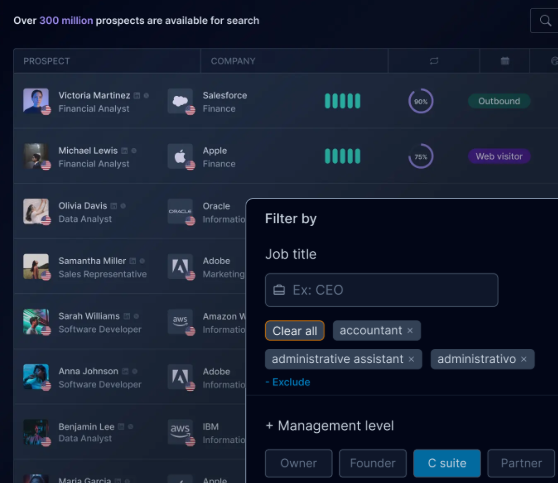Click the Web visitor badge for Michael Lewis

click(x=499, y=156)
